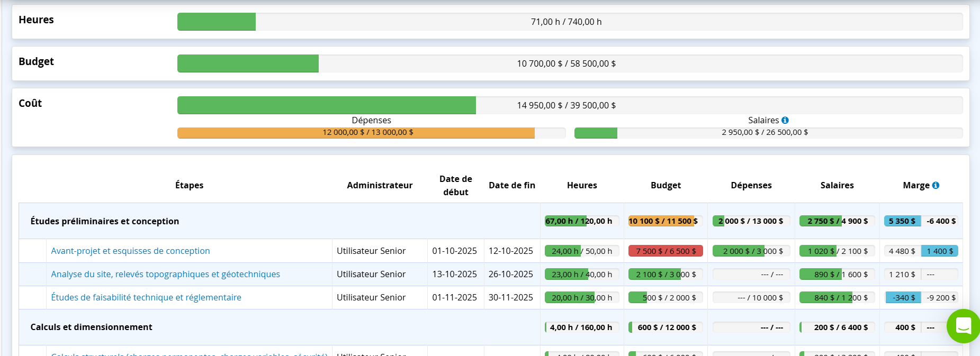Open Études de faisabilité technique et réglementaire
Viewport: 980px width, 356px height.
(x=146, y=297)
